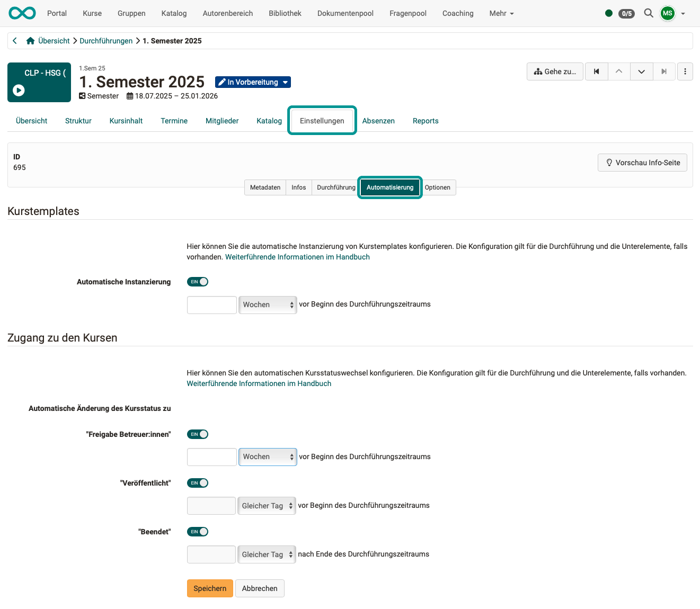Screen dimensions: 700x609
Task: Turn off the Veröffentlicht status switch
Action: (197, 482)
